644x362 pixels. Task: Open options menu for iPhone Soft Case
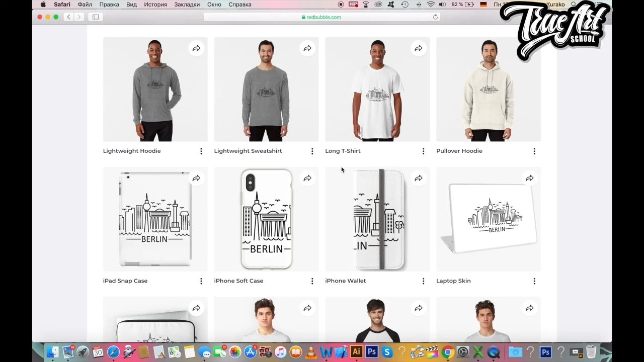click(312, 281)
